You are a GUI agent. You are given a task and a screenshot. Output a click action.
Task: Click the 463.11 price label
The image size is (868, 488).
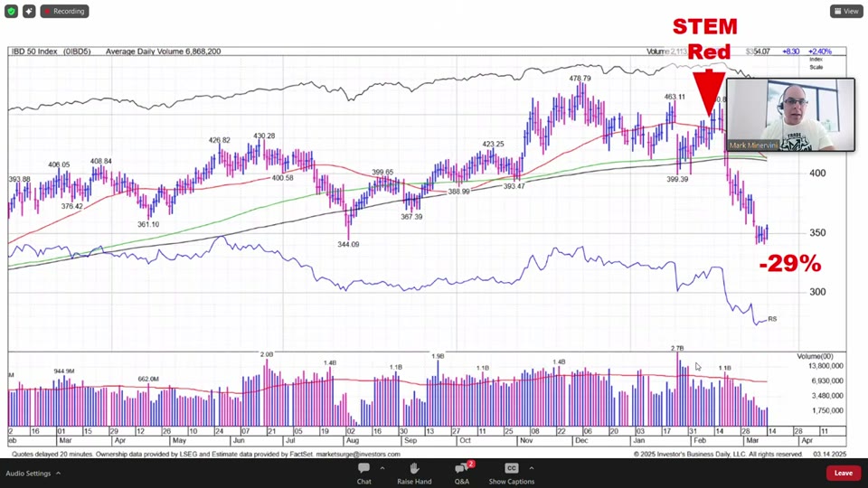pyautogui.click(x=675, y=97)
